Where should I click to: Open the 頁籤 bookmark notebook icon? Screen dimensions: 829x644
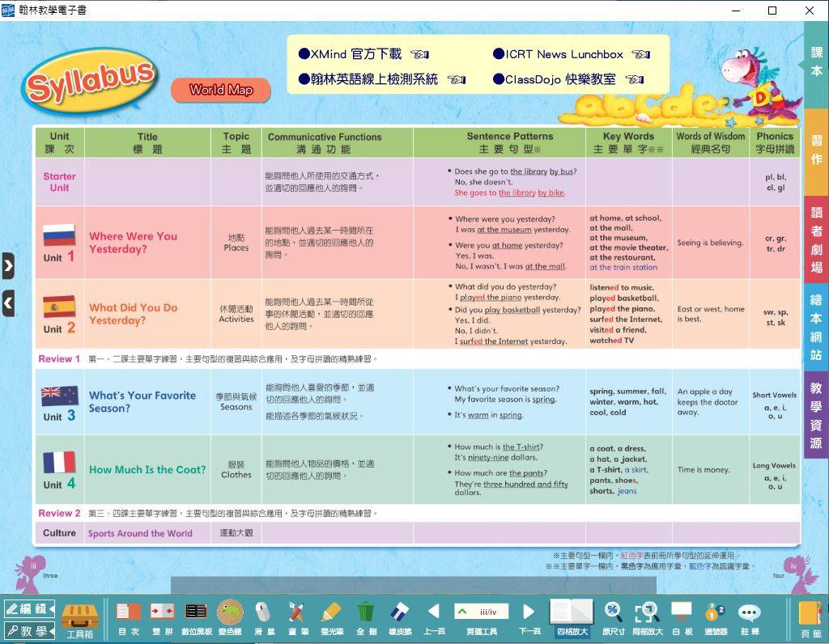[810, 613]
